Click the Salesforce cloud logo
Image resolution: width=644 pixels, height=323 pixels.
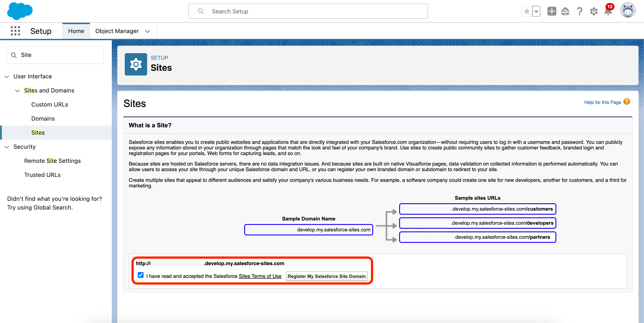pyautogui.click(x=20, y=11)
